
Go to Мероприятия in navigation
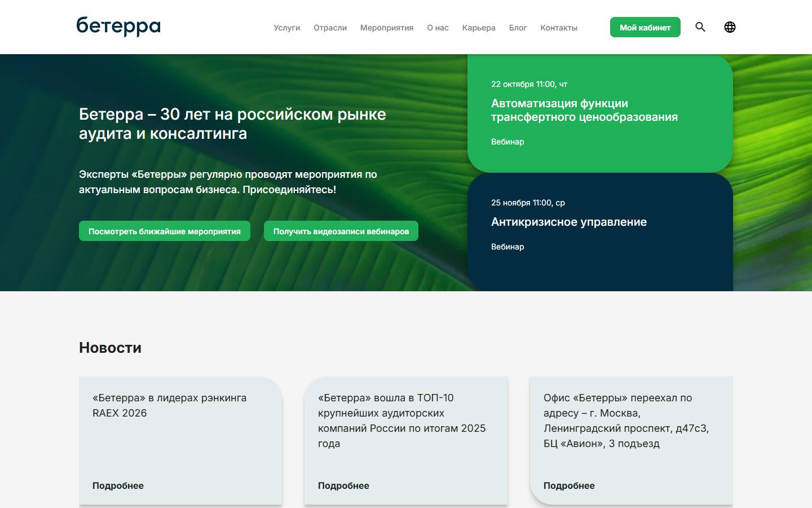pos(387,28)
